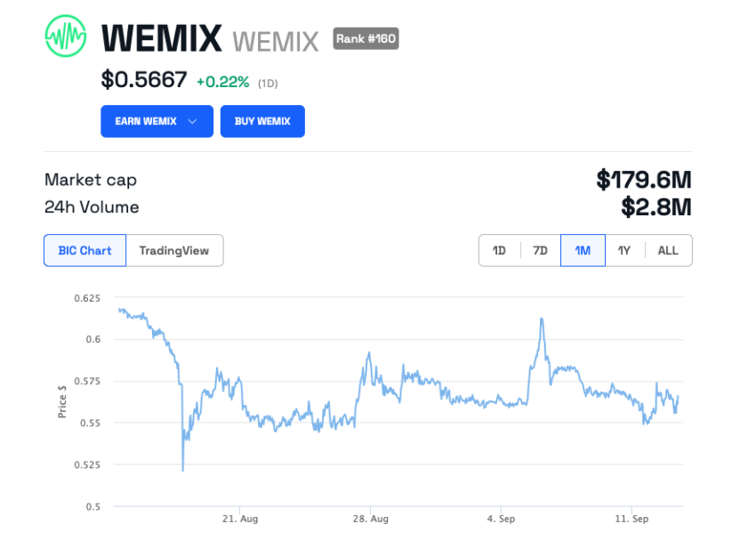Switch to the 1M chart view
Screen dimensions: 756x540
click(x=582, y=250)
